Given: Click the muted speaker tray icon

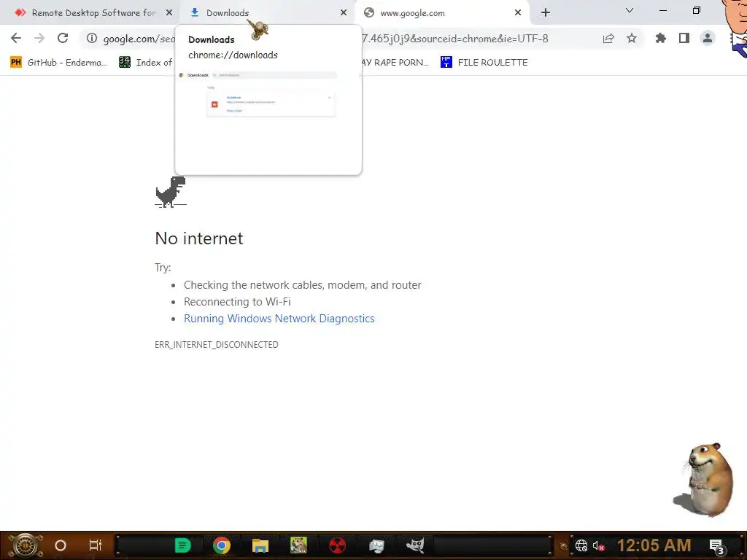Looking at the screenshot, I should point(599,545).
